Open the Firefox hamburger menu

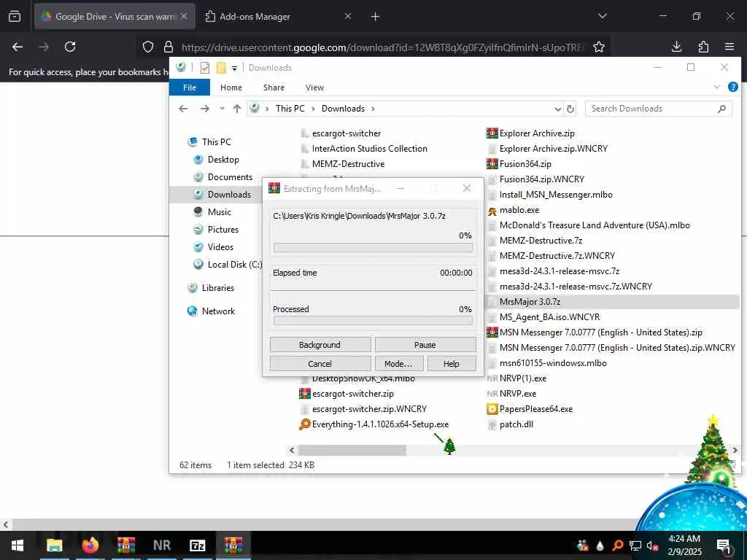pyautogui.click(x=729, y=47)
